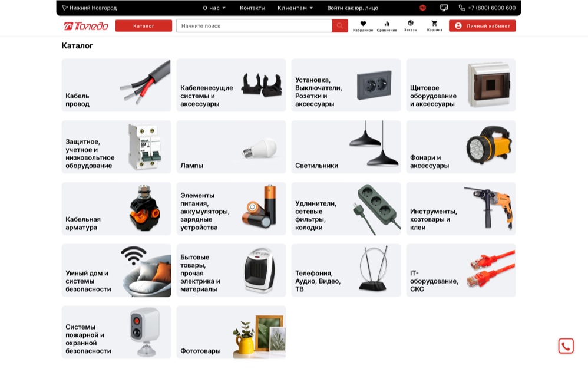Open Избранное favorites heart icon
Viewport: 588px width, 372px height.
363,24
